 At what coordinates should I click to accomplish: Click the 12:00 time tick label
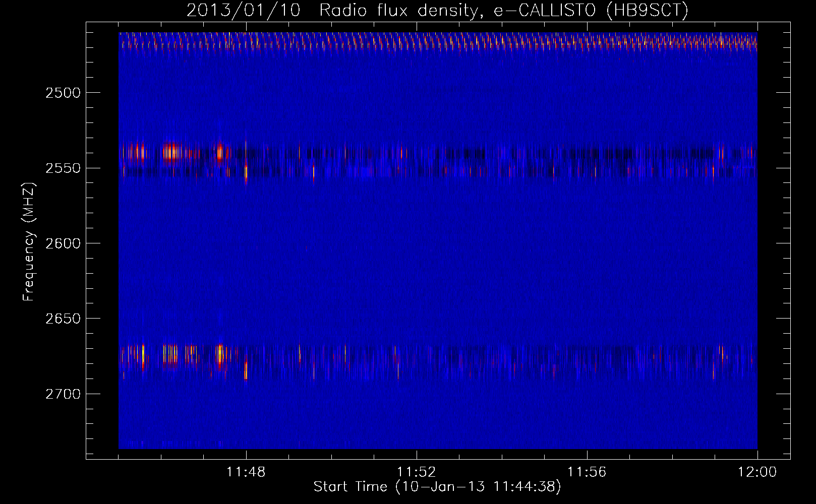(757, 472)
